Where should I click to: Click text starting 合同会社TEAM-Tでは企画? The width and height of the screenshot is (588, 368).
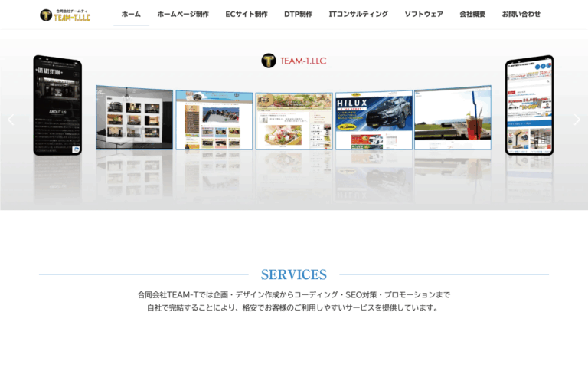pyautogui.click(x=294, y=294)
